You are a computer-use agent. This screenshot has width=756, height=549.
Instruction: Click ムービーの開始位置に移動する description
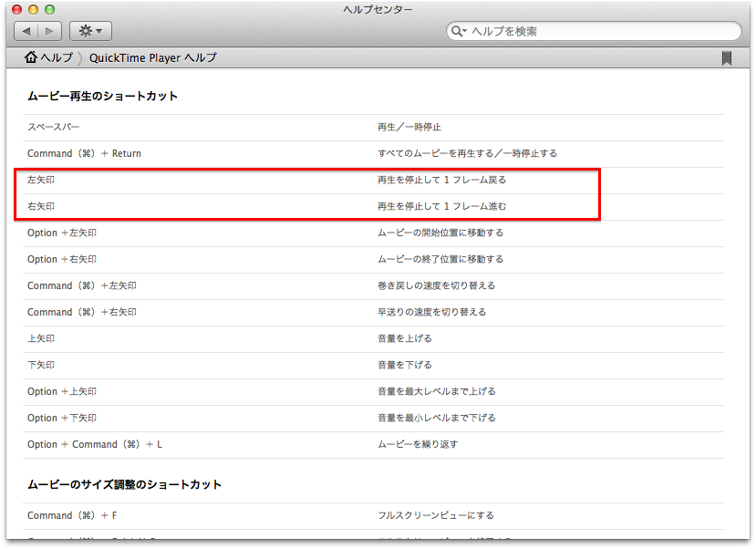tap(440, 233)
